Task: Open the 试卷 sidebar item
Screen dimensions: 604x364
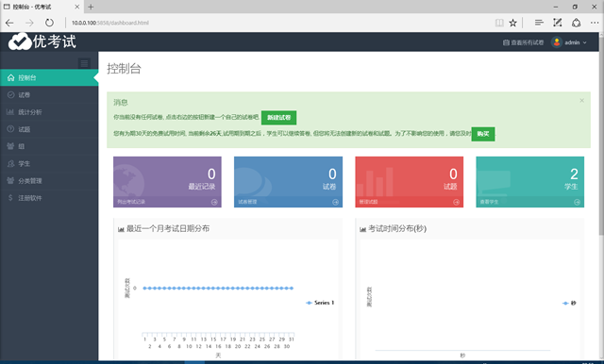Action: (49, 94)
